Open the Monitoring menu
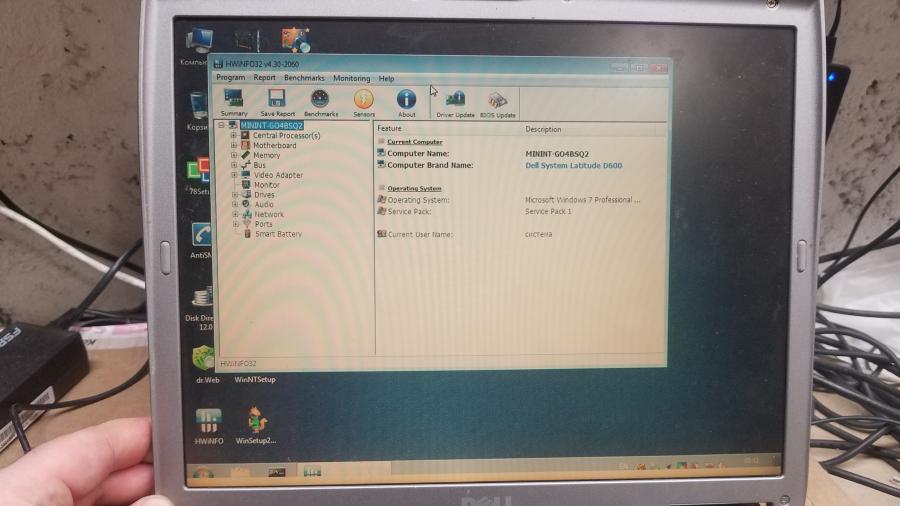This screenshot has height=506, width=900. point(351,78)
